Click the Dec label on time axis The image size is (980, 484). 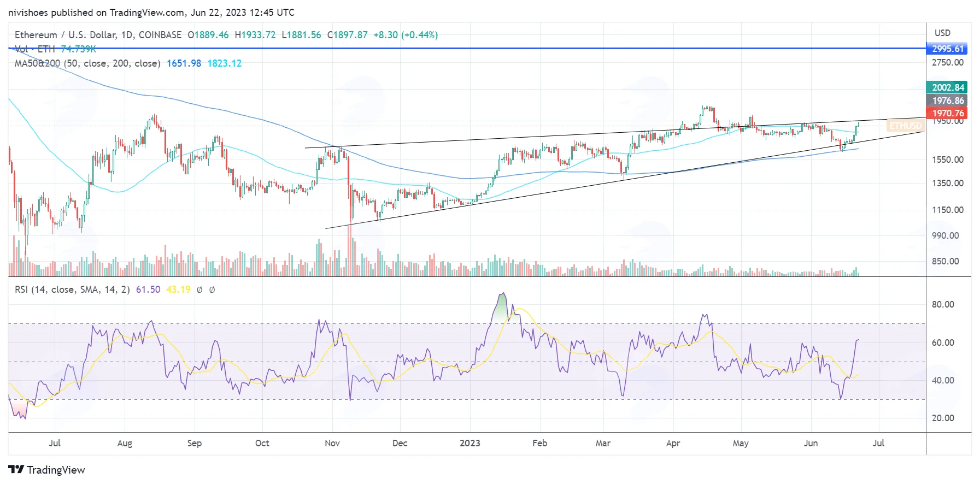tap(400, 443)
